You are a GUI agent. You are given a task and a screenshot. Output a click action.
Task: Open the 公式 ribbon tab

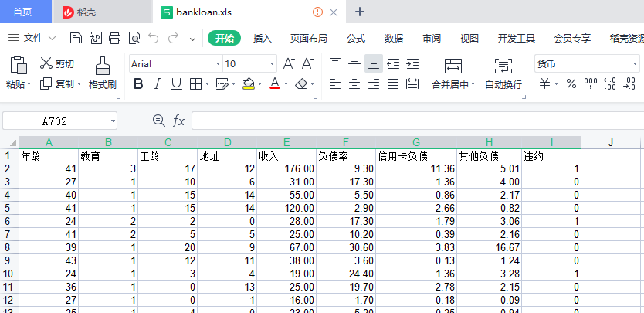pyautogui.click(x=356, y=38)
